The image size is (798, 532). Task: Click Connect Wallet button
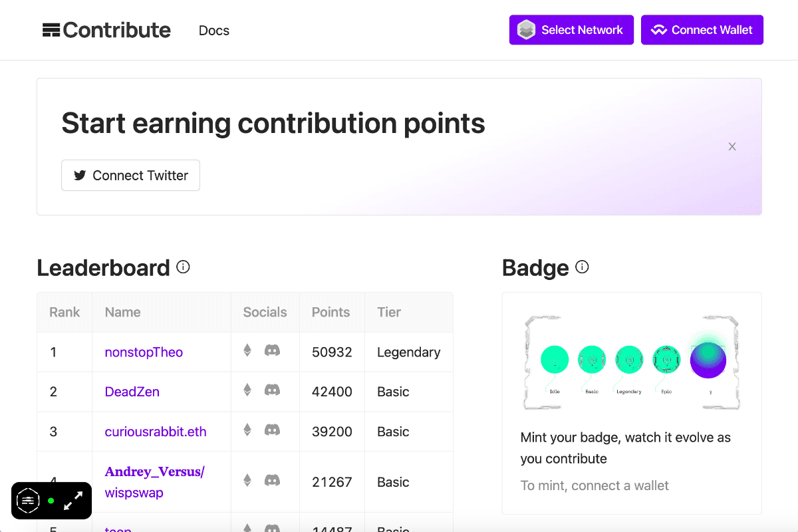click(702, 30)
